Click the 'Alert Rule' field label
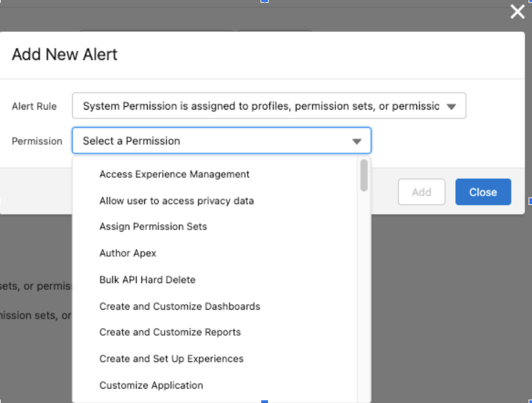Image resolution: width=532 pixels, height=403 pixels. click(x=34, y=106)
